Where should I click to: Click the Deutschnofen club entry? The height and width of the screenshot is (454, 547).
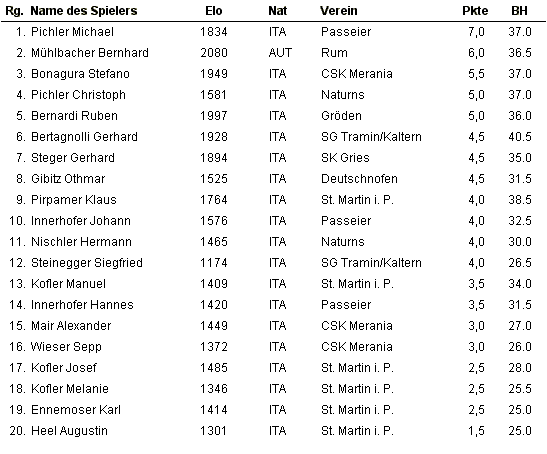[x=359, y=179]
